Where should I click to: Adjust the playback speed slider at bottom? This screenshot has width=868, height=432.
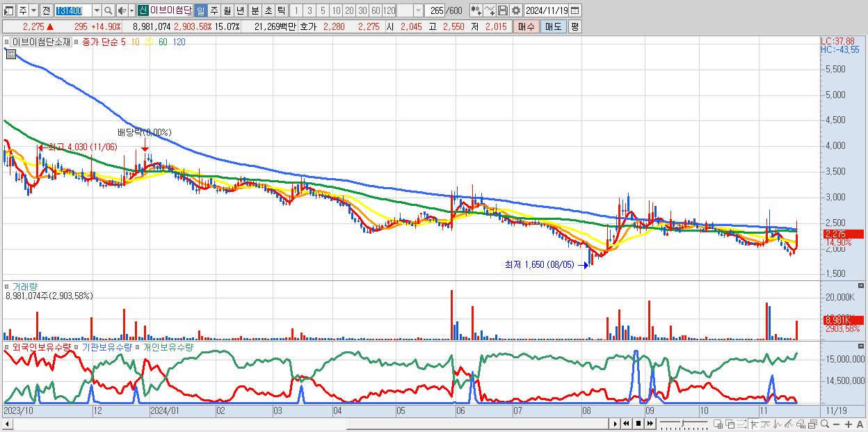click(x=684, y=424)
